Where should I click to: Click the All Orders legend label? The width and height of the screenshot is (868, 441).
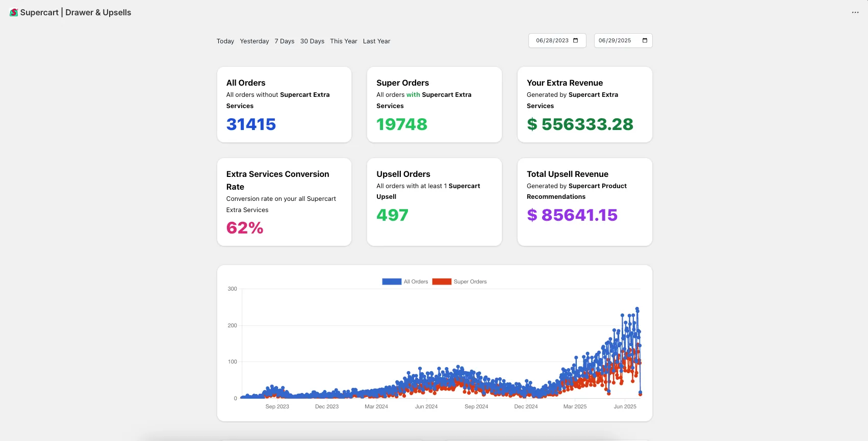tap(416, 281)
